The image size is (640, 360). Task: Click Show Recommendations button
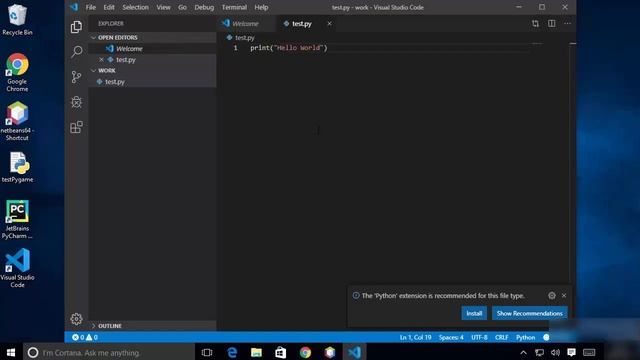tap(529, 313)
